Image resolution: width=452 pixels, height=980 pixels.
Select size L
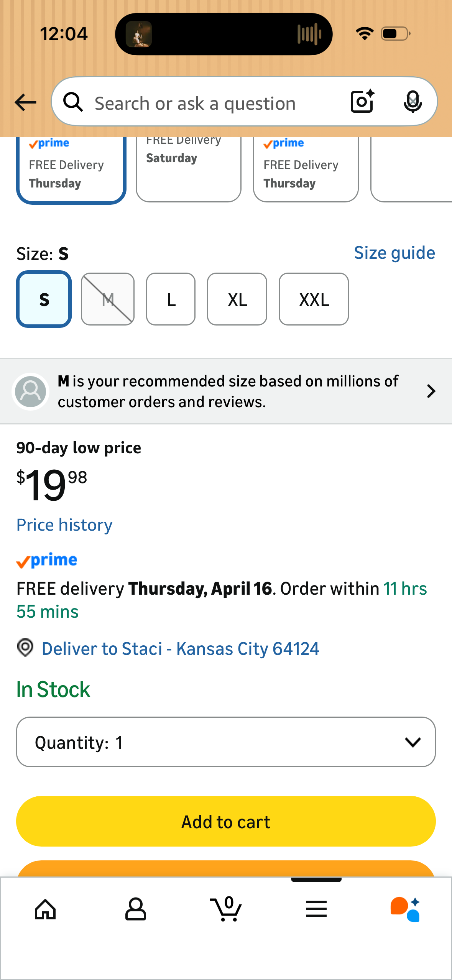tap(171, 299)
